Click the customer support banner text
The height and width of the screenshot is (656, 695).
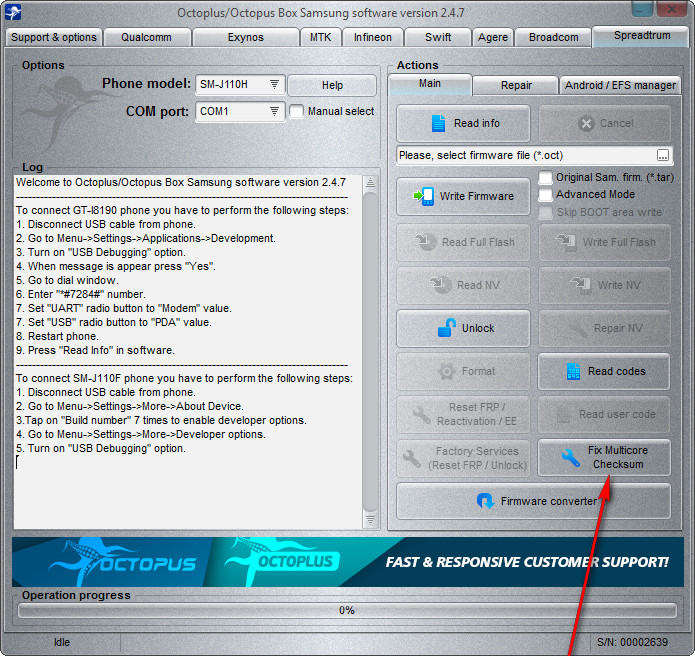[x=527, y=562]
